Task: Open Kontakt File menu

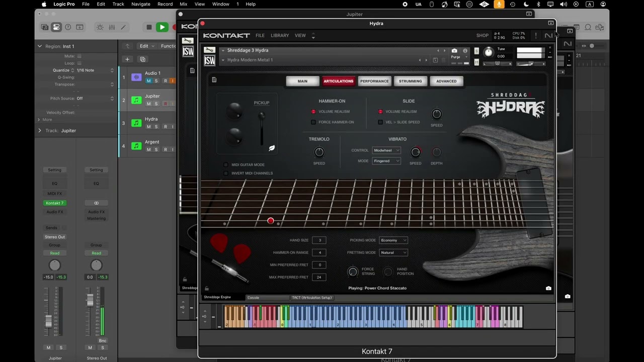Action: tap(260, 36)
